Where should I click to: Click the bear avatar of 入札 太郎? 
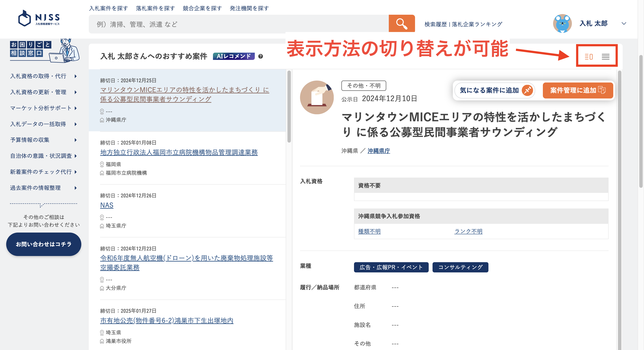[x=562, y=23]
